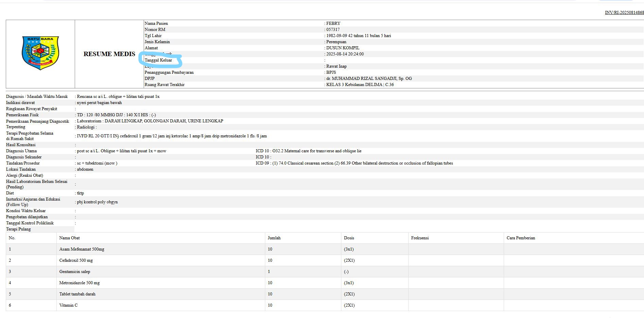Select 'Gentamicin salep' medication
644x325 pixels.
(x=75, y=272)
